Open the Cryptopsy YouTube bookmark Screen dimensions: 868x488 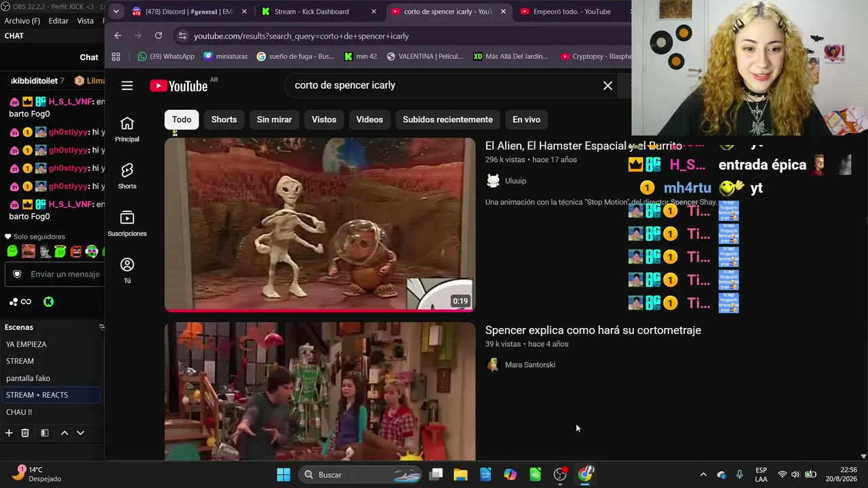(596, 56)
